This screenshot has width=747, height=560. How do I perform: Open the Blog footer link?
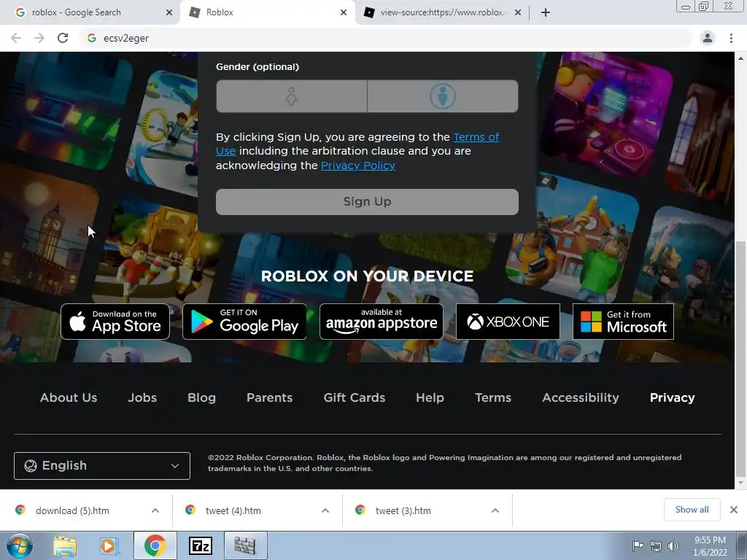point(201,397)
